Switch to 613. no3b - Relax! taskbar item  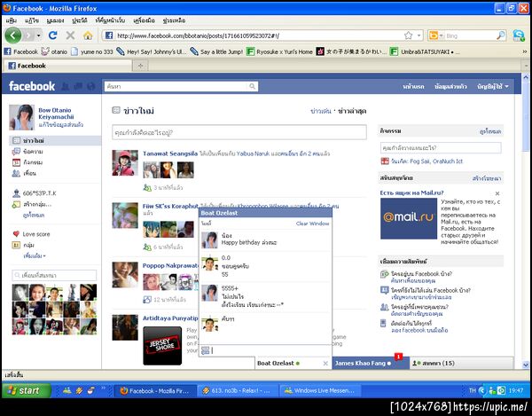click(238, 390)
